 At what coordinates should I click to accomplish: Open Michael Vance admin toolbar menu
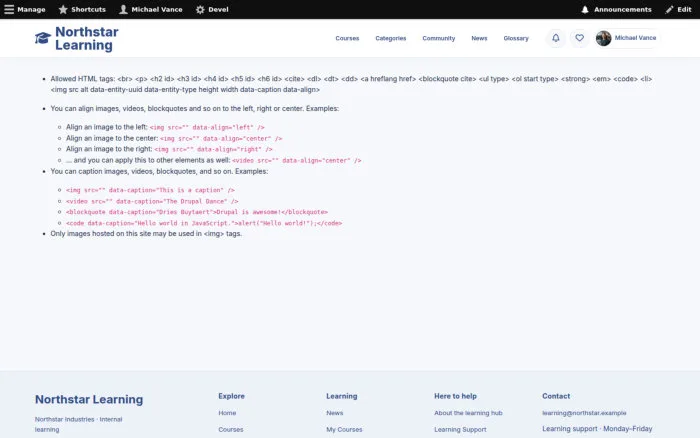point(151,9)
